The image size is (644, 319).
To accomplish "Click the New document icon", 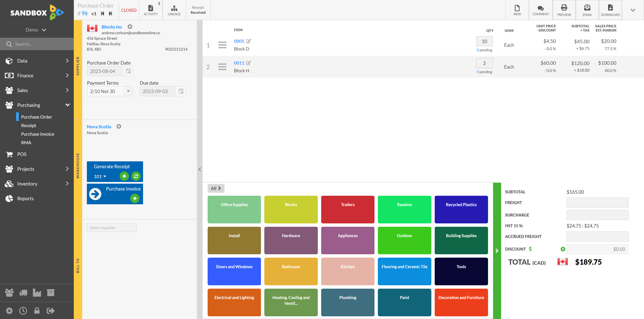I will 517,9.
